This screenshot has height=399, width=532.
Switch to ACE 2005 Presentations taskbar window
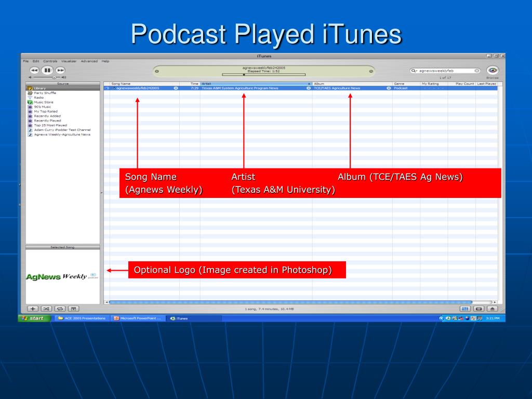(x=82, y=318)
